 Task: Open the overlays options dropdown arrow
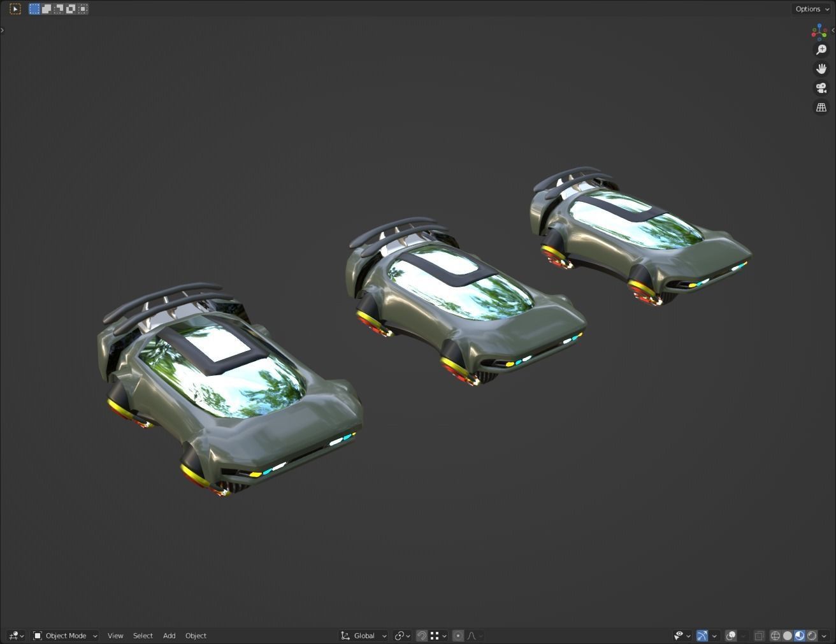pyautogui.click(x=743, y=636)
